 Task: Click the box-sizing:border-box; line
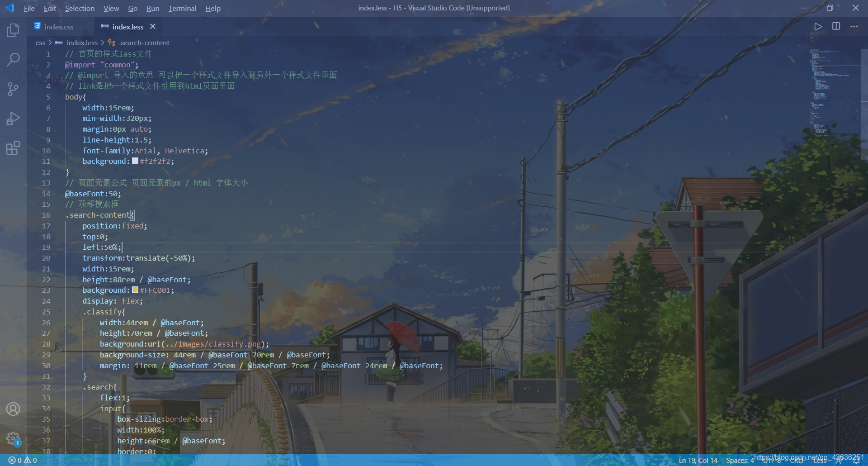[x=165, y=419]
